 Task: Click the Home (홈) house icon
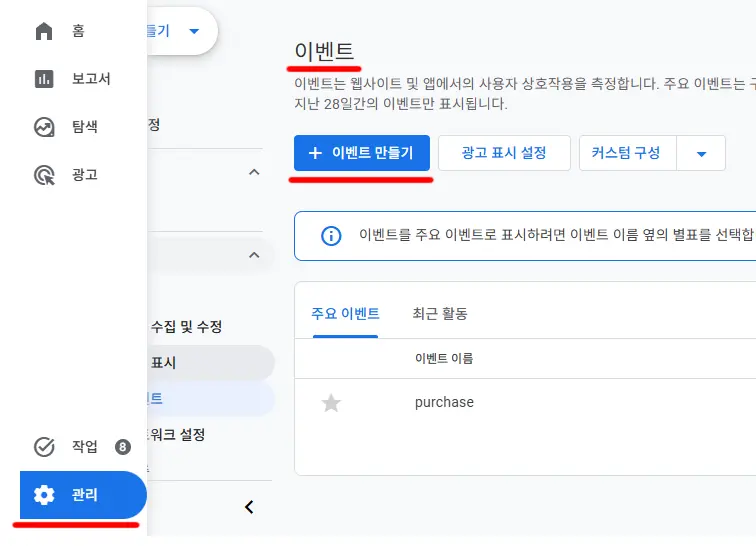[44, 31]
